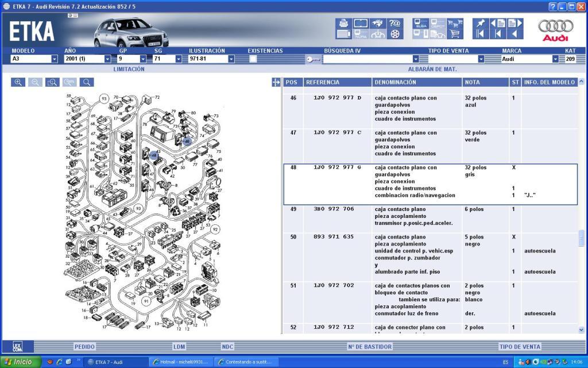588x368 pixels.
Task: Open the ELSA system icon
Action: coord(421,23)
